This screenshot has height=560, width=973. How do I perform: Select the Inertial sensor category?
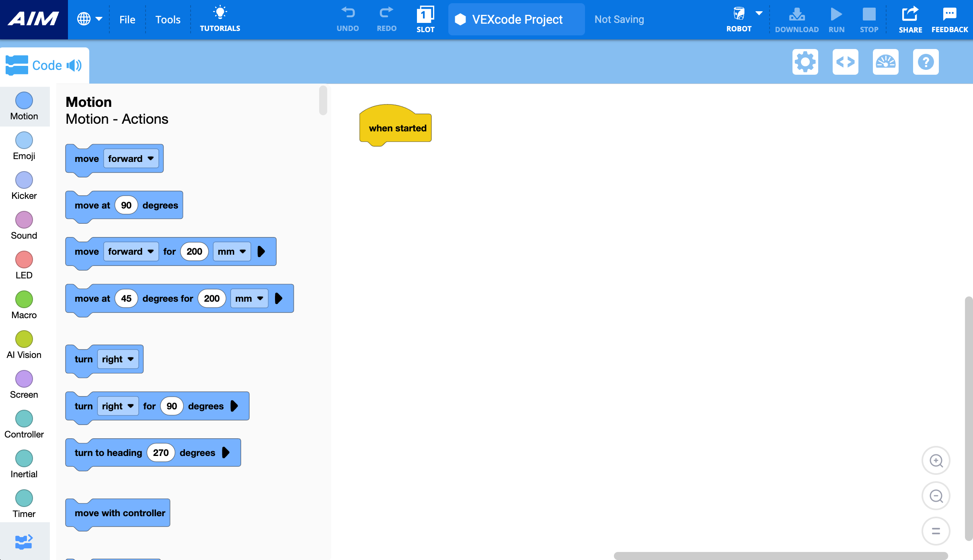coord(24,463)
